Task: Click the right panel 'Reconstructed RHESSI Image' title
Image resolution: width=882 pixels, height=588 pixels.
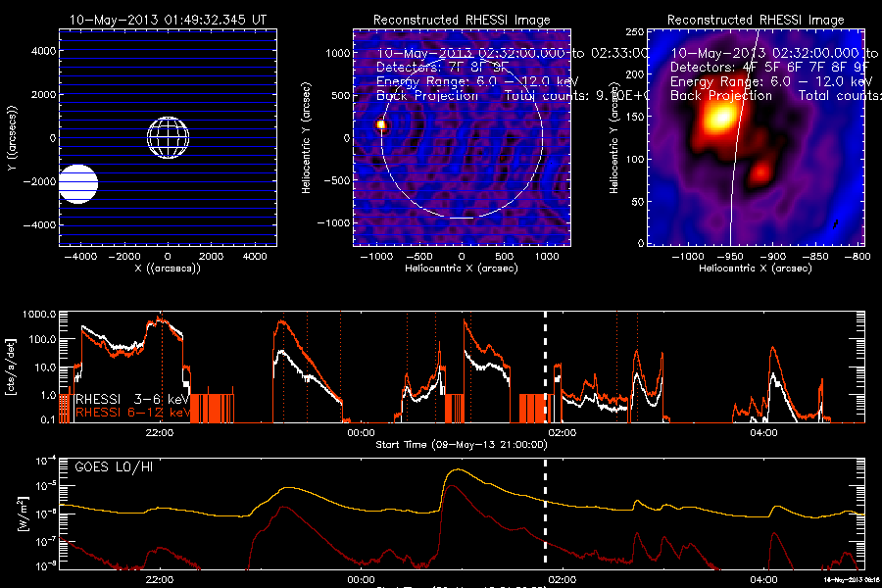Action: click(x=756, y=20)
